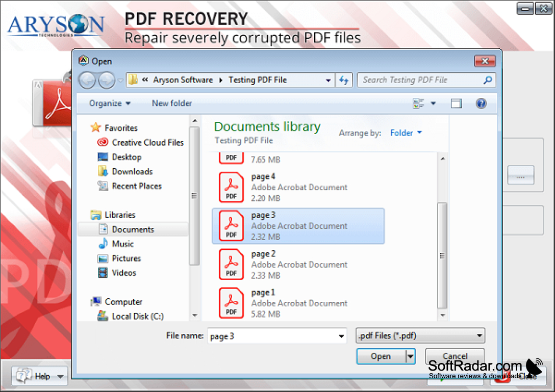Open Recent Places
Viewport: 555px width, 392px height.
[137, 186]
